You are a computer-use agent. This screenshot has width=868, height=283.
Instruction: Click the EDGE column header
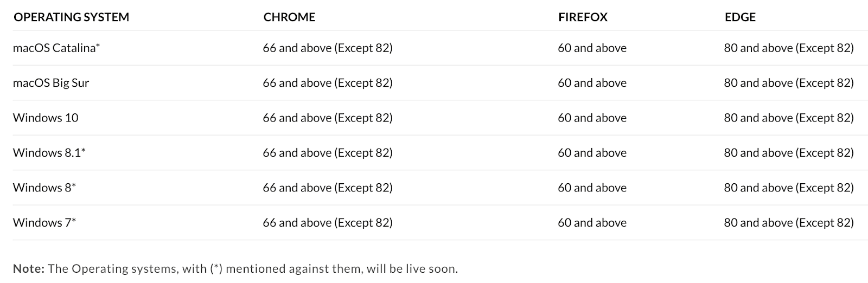point(740,17)
